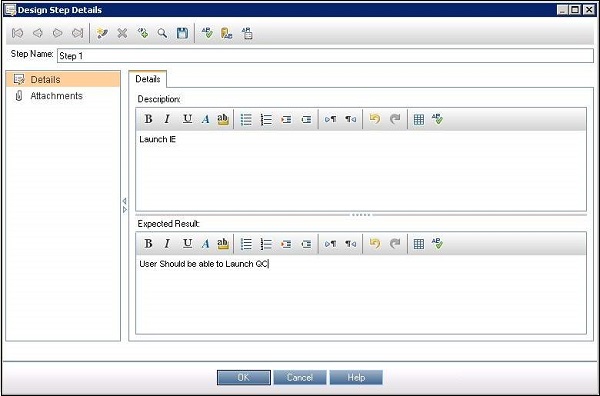Open highlight color in Expected Result editor
This screenshot has height=396, width=600.
223,244
